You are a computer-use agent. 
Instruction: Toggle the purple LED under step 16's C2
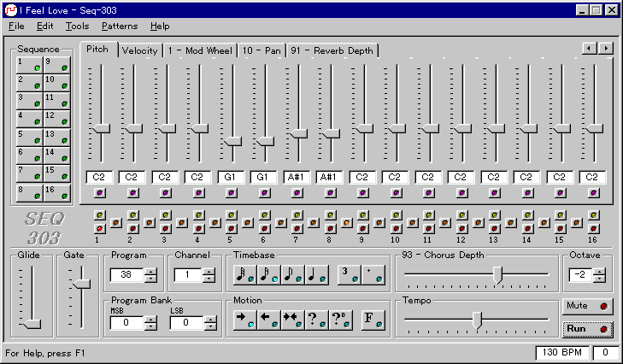point(593,193)
